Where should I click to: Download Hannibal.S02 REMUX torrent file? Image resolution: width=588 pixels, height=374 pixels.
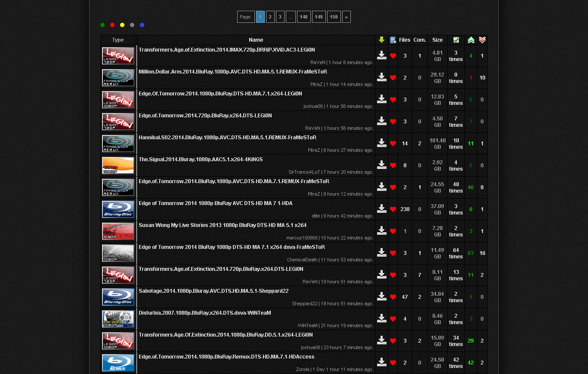tap(381, 143)
